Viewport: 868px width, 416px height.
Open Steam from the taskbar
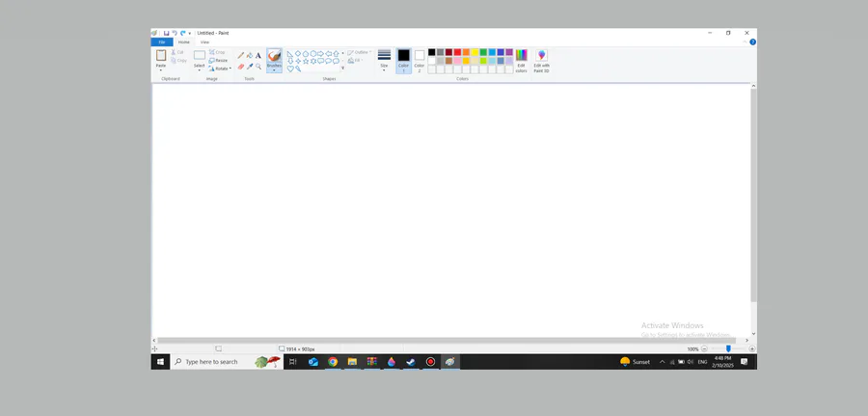[411, 362]
